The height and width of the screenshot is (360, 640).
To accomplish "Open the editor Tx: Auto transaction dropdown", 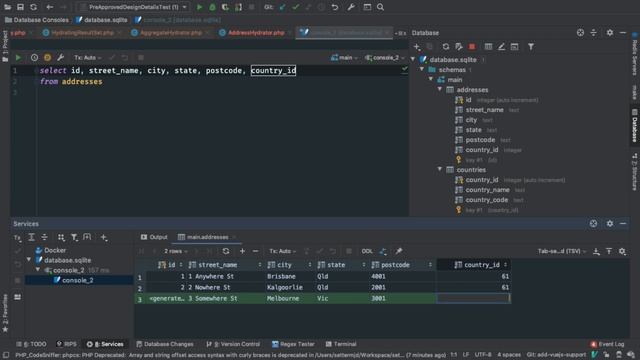I will 88,58.
